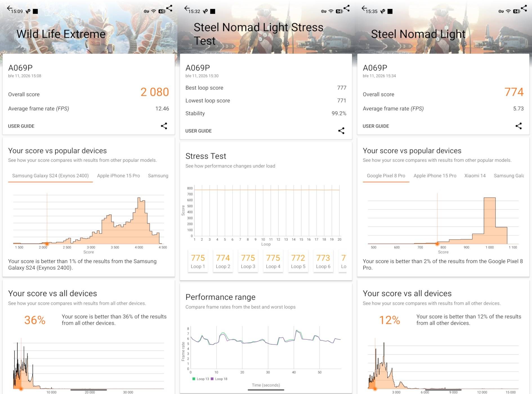532x394 pixels.
Task: Tap Wi-Fi status icon on 15:09 screen
Action: (x=154, y=11)
